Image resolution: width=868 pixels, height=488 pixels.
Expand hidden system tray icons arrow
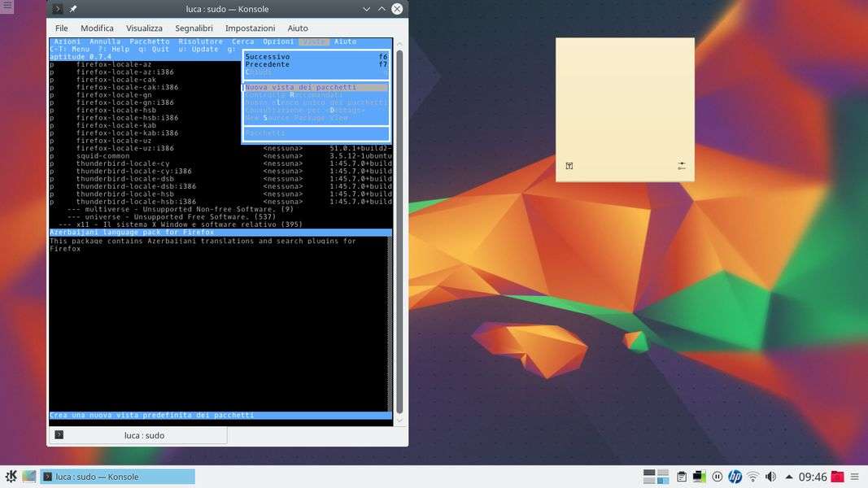tap(788, 477)
